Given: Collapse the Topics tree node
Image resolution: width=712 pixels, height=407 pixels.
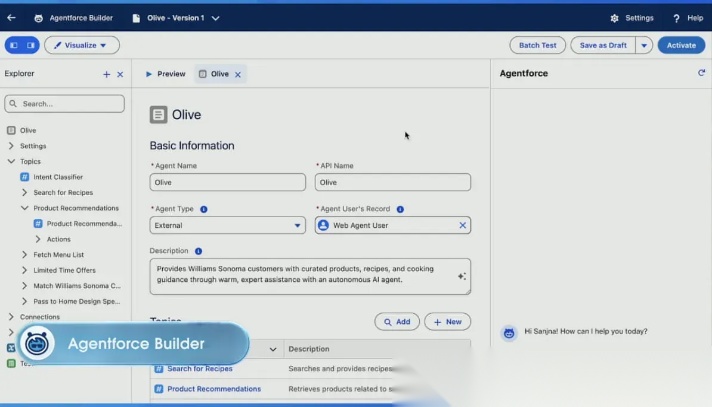Looking at the screenshot, I should tap(11, 161).
